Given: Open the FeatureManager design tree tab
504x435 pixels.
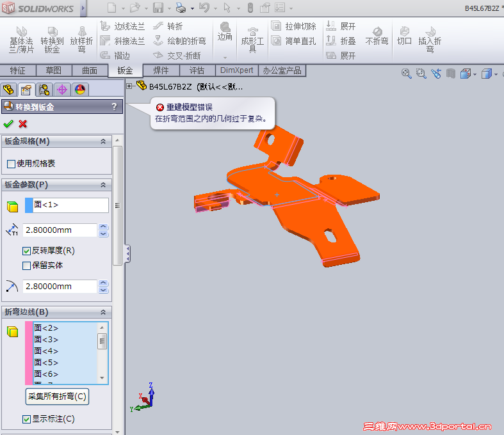Looking at the screenshot, I should 8,90.
